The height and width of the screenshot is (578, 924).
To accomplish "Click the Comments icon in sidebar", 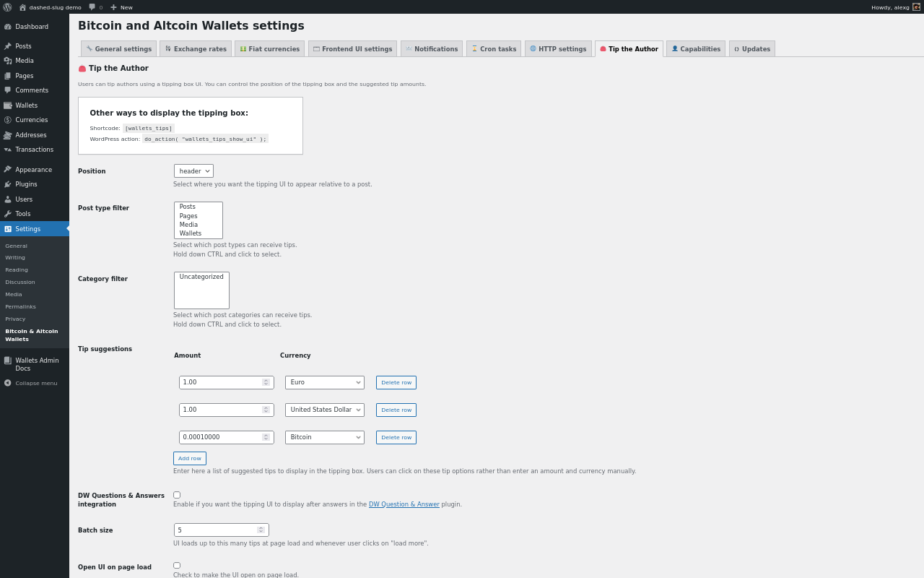I will (x=8, y=90).
